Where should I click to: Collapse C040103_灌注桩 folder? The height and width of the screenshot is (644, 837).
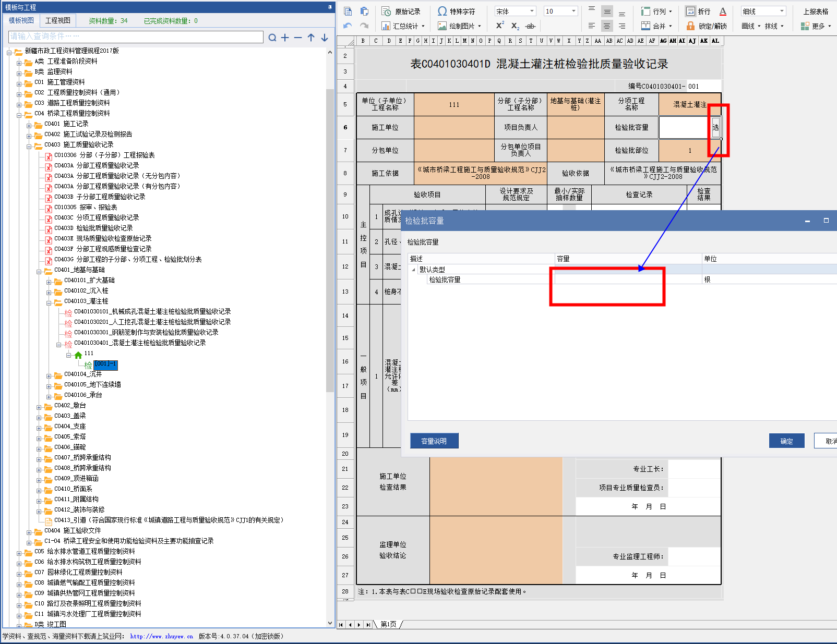pos(49,302)
